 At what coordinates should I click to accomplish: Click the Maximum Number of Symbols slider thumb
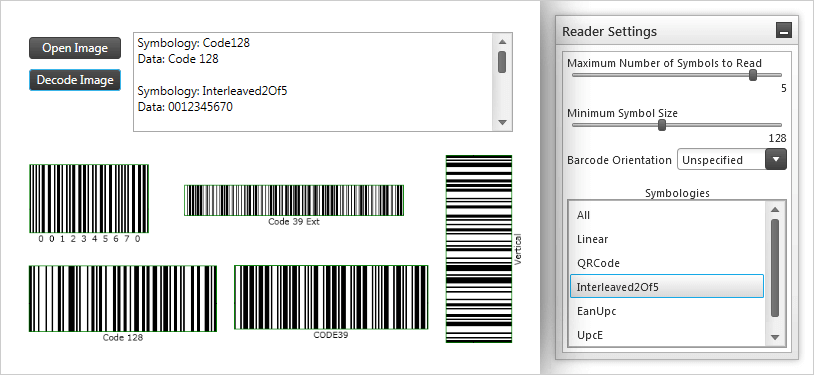tap(753, 75)
